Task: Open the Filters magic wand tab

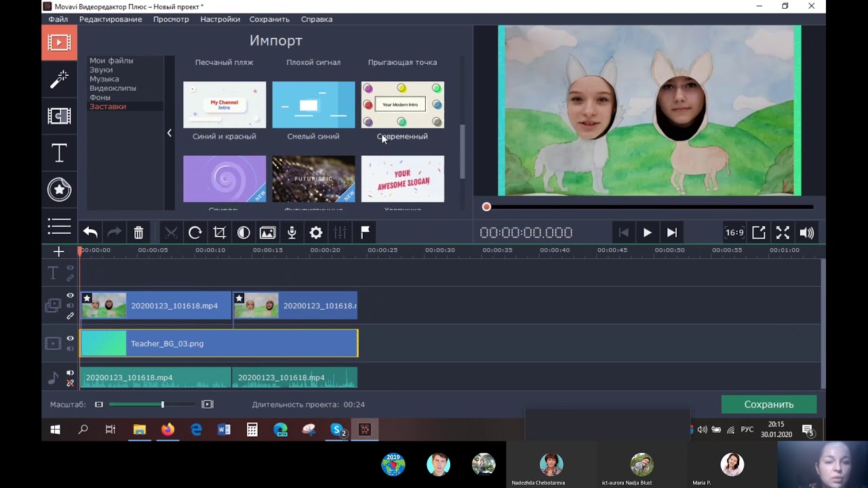Action: click(59, 80)
